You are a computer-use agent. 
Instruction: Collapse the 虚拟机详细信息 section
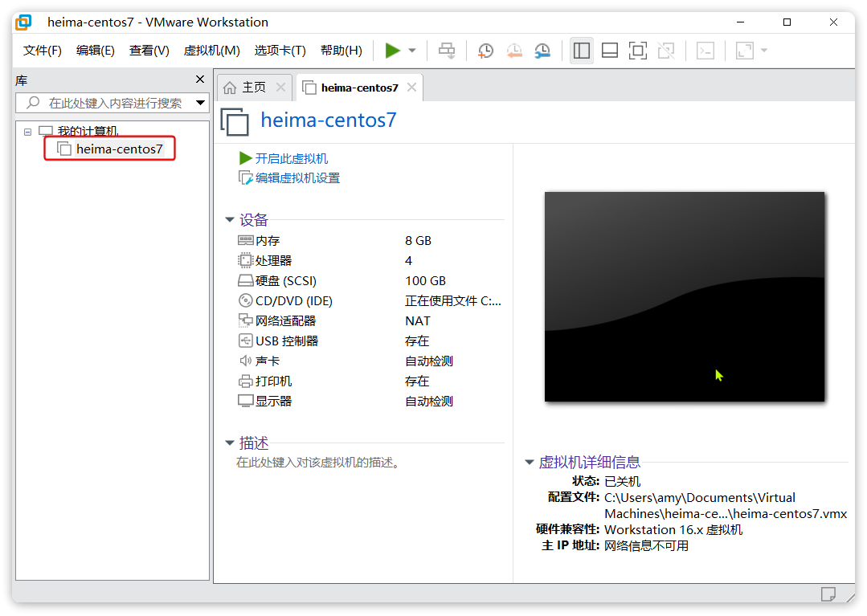(529, 462)
